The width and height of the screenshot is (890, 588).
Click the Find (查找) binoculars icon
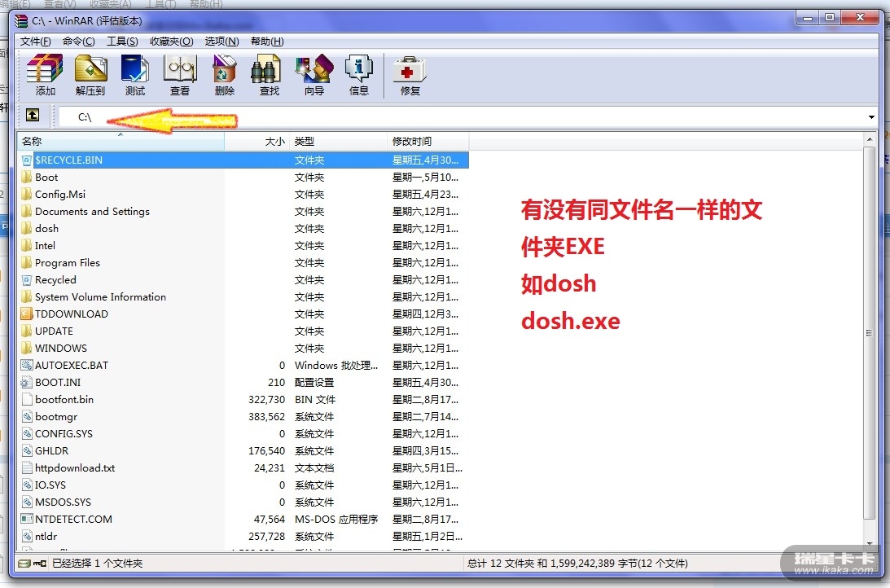269,75
